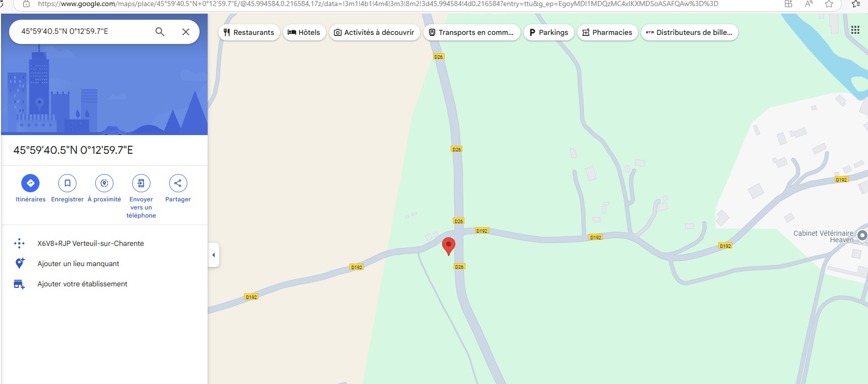
Task: Save location with Enregistrer icon
Action: 67,183
